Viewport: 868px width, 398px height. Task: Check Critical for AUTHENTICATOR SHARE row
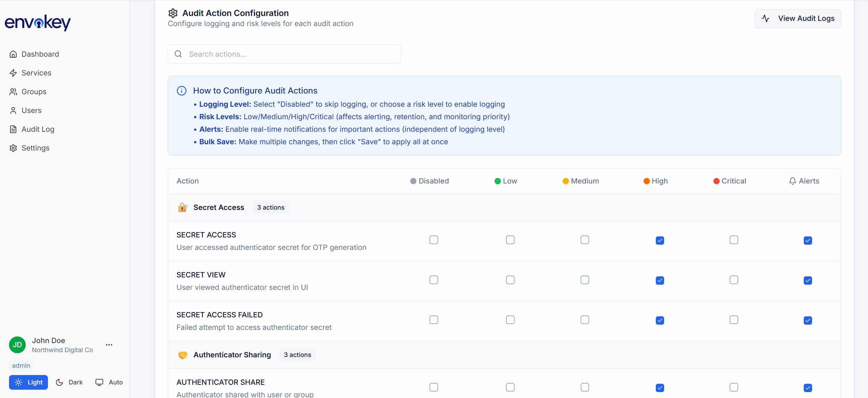pyautogui.click(x=734, y=387)
